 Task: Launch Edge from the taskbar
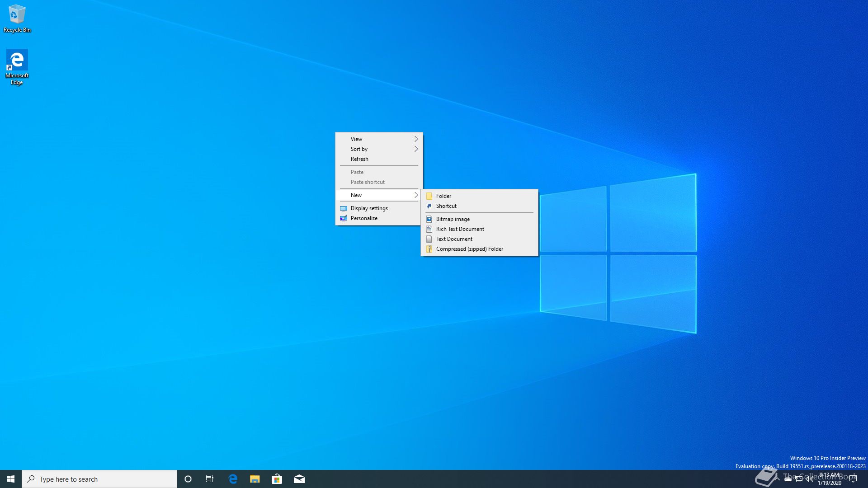233,479
